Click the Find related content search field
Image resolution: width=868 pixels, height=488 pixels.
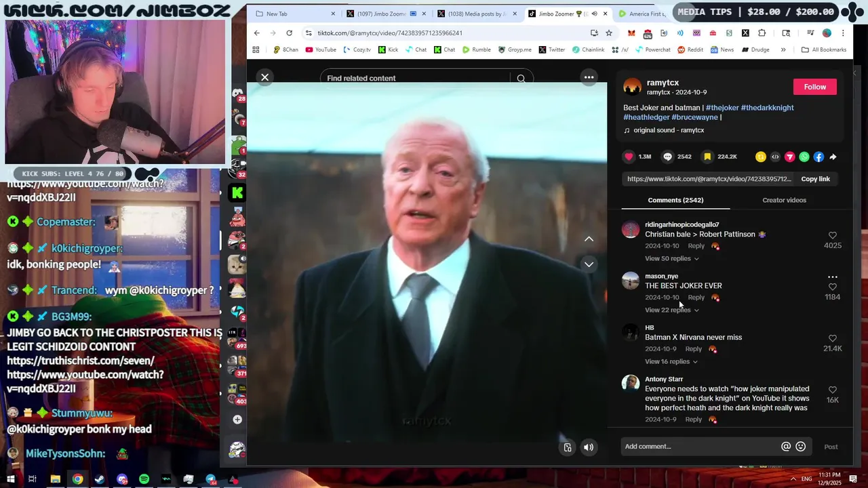415,79
